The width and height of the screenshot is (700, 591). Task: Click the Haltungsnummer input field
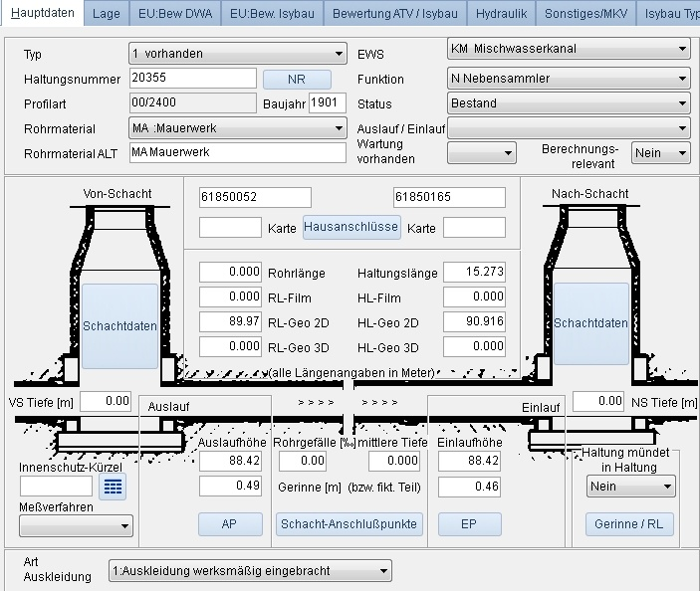click(193, 79)
